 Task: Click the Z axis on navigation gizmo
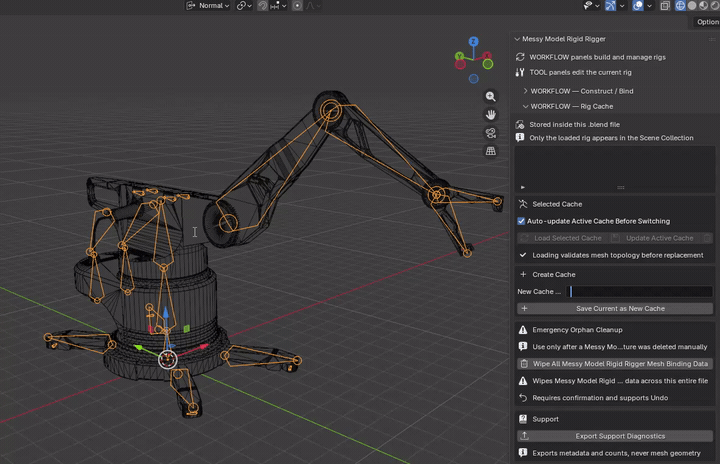[x=473, y=41]
